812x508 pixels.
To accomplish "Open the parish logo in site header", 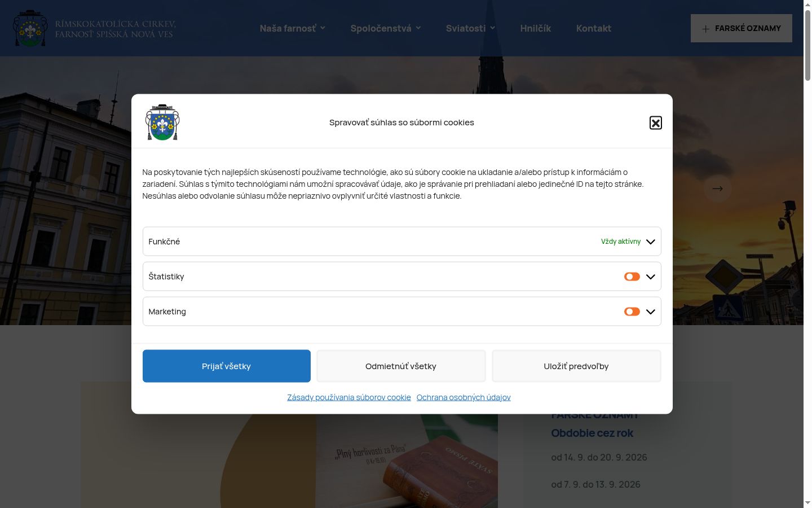I will pyautogui.click(x=95, y=28).
